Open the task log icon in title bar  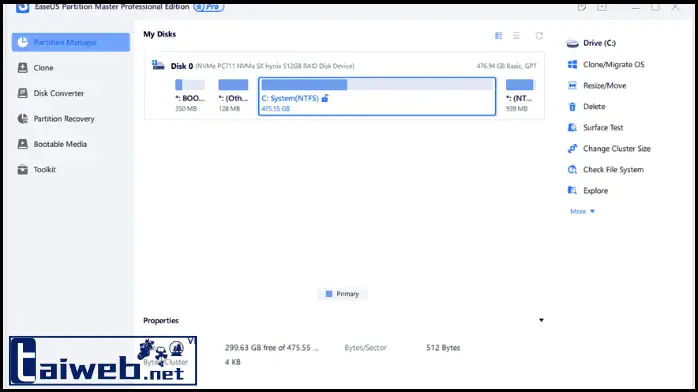tap(582, 7)
